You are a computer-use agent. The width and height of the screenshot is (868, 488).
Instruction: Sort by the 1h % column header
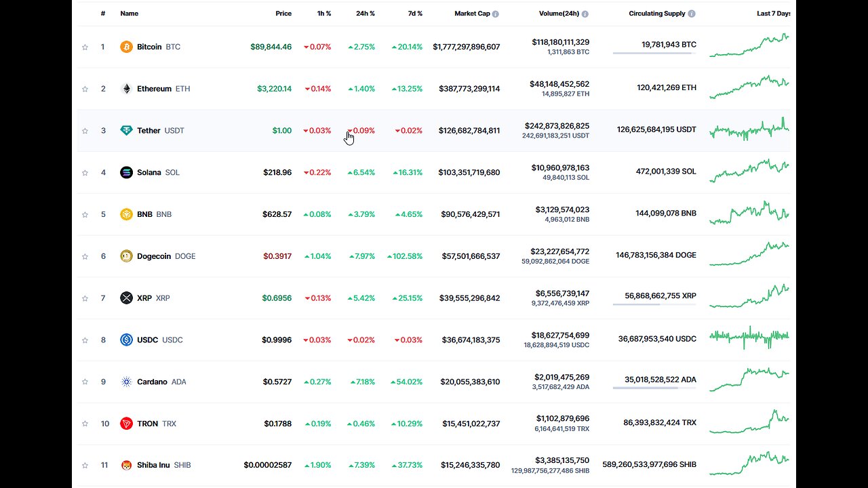323,14
